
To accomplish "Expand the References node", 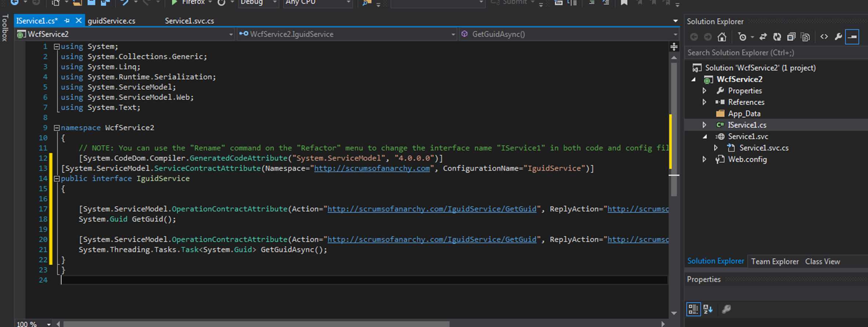I will point(704,102).
